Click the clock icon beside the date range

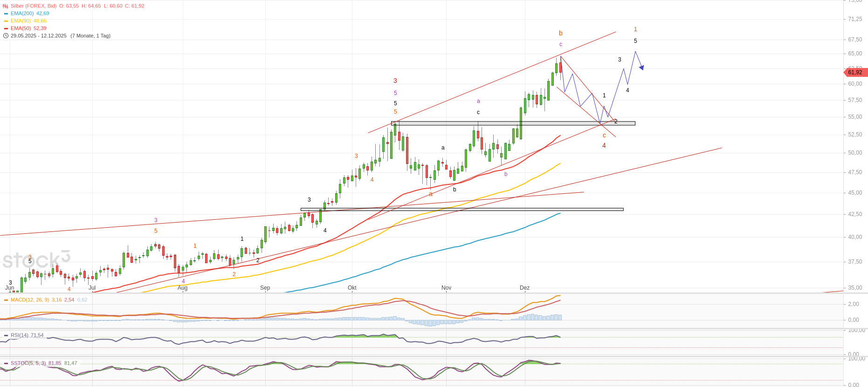pyautogui.click(x=6, y=36)
